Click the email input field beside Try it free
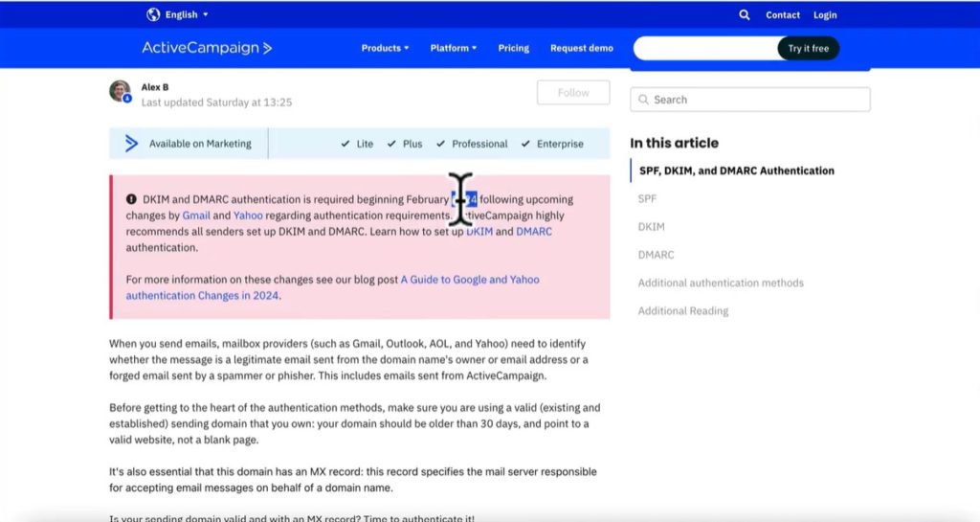 tap(705, 49)
